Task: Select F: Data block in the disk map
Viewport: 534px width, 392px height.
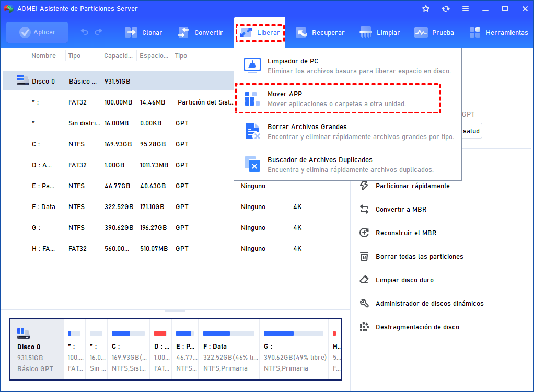Action: (229, 349)
